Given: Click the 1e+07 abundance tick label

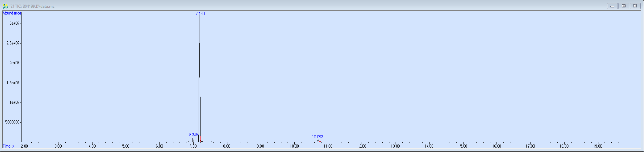Looking at the screenshot, I should [14, 102].
